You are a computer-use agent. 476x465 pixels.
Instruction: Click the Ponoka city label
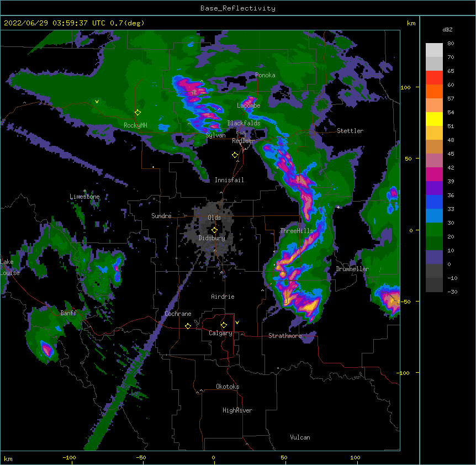(265, 75)
